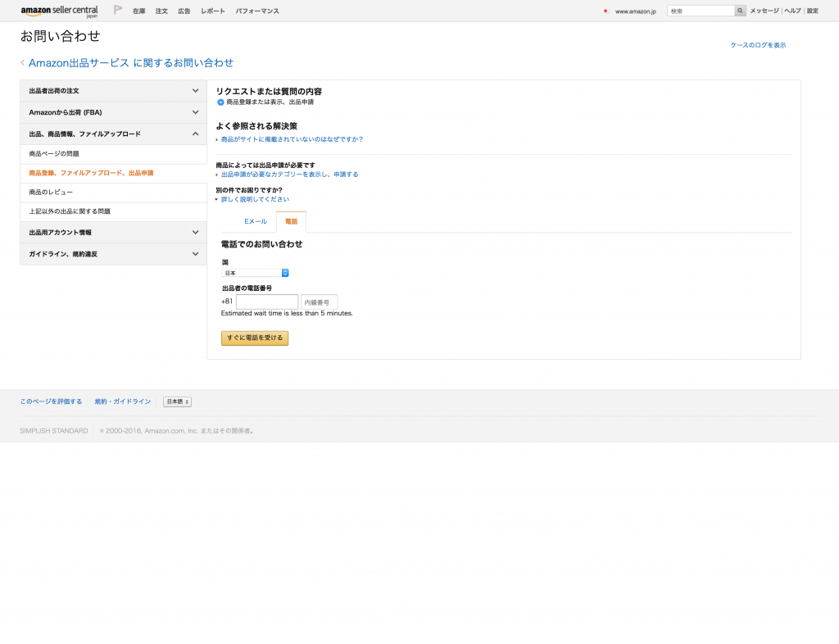839x644 pixels.
Task: Switch to the 電話 tab
Action: pos(291,222)
